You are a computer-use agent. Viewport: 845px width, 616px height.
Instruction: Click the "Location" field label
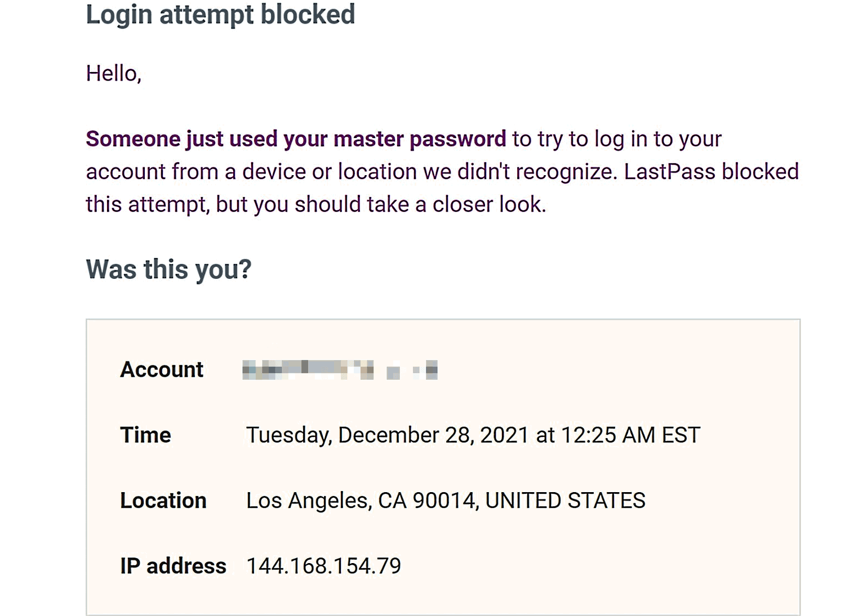(163, 501)
